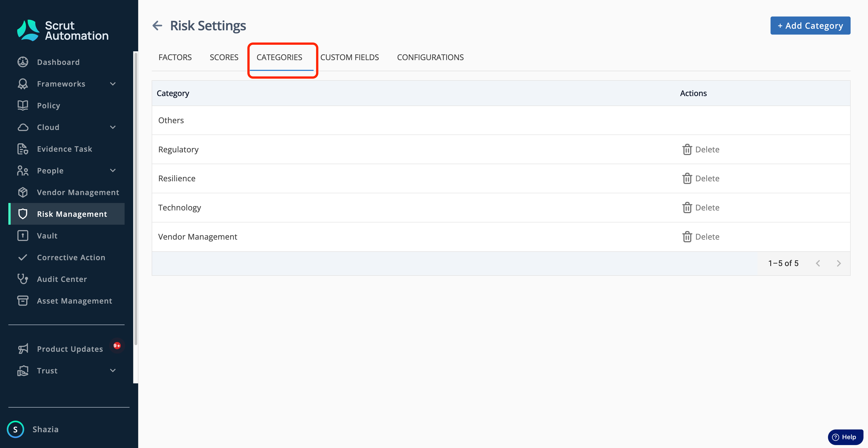
Task: Open Evidence Task from the sidebar
Action: point(66,149)
